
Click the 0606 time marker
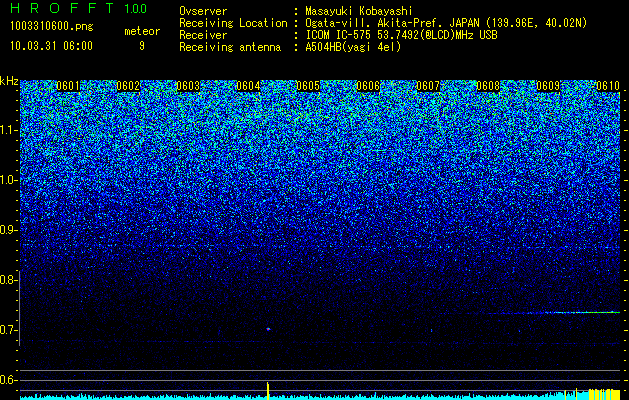coord(368,86)
